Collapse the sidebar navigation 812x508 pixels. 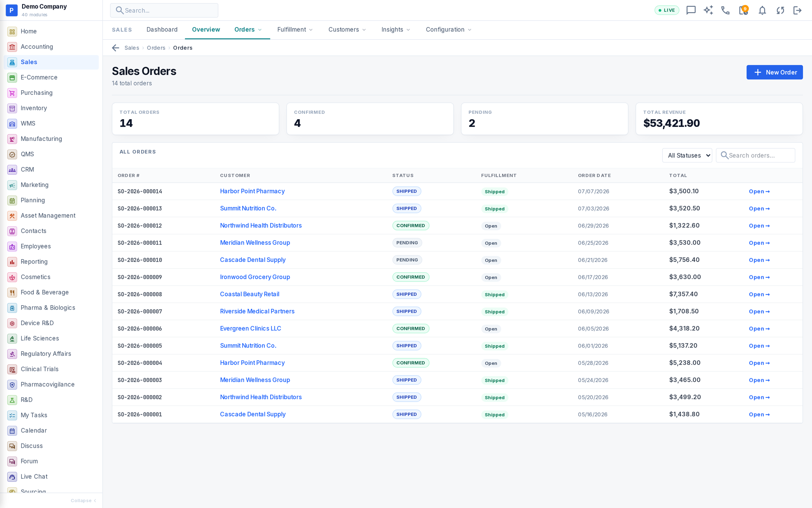(83, 500)
